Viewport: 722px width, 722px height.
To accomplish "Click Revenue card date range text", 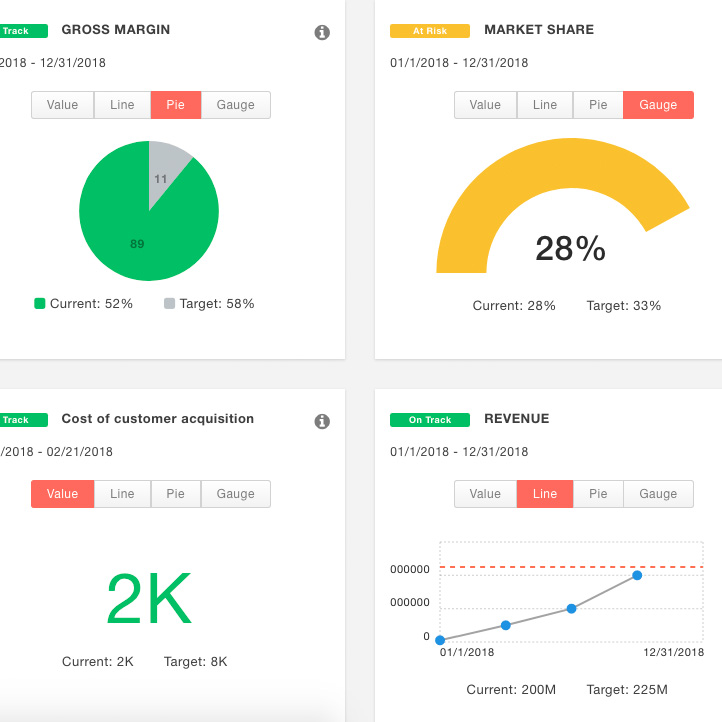I will 459,452.
